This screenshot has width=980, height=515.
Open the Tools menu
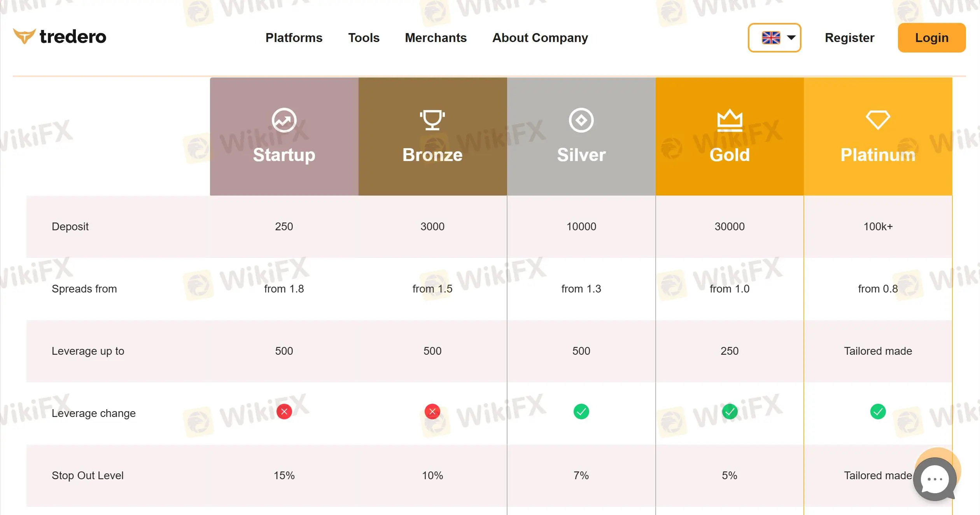(x=363, y=38)
